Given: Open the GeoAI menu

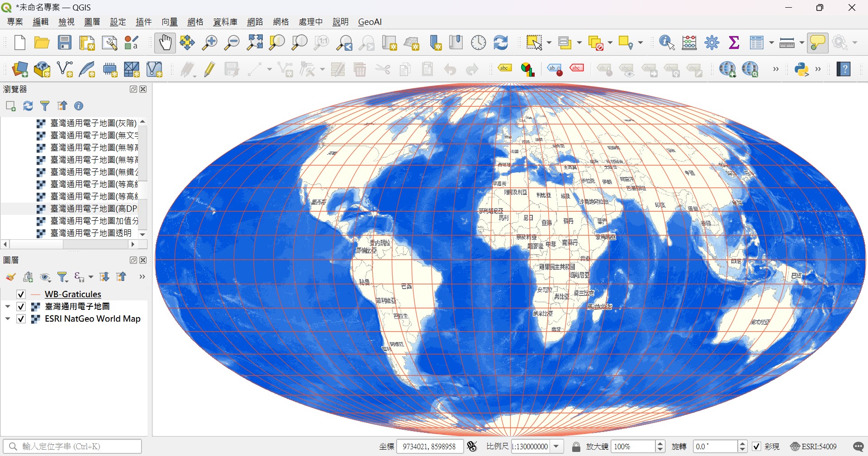Looking at the screenshot, I should 370,22.
